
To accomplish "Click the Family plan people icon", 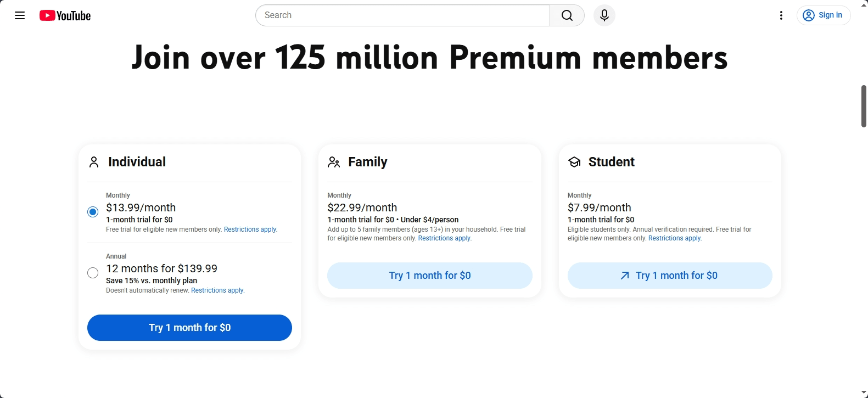I will (334, 162).
